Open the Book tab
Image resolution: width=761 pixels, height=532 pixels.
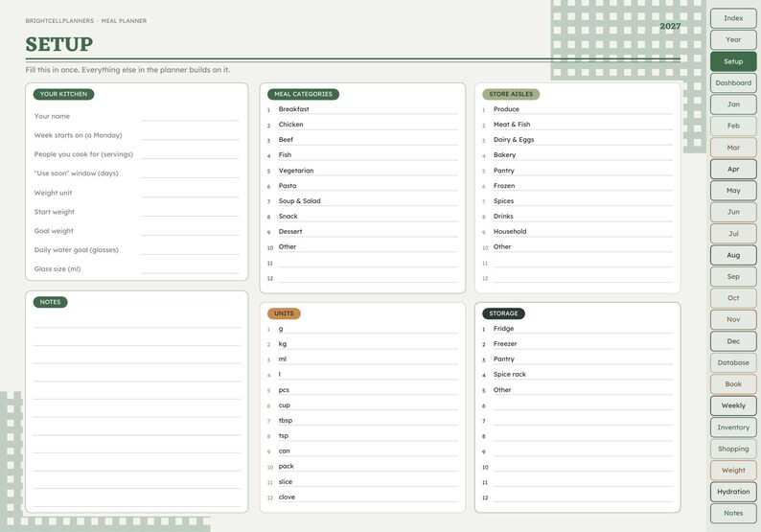coord(733,384)
